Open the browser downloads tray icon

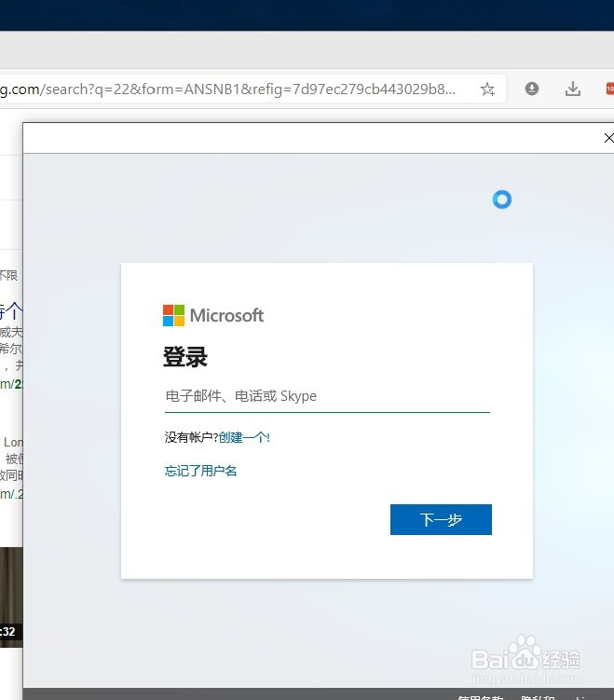[573, 89]
